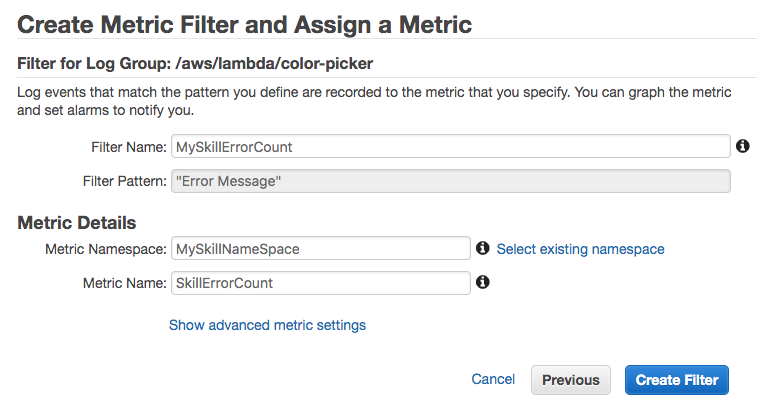
Task: Click the "Metric Name:" label
Action: click(x=124, y=283)
